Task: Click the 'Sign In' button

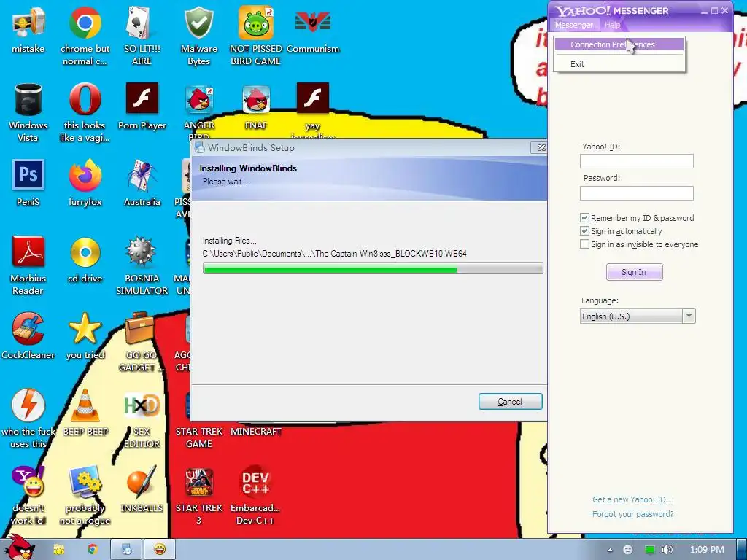Action: pos(634,272)
